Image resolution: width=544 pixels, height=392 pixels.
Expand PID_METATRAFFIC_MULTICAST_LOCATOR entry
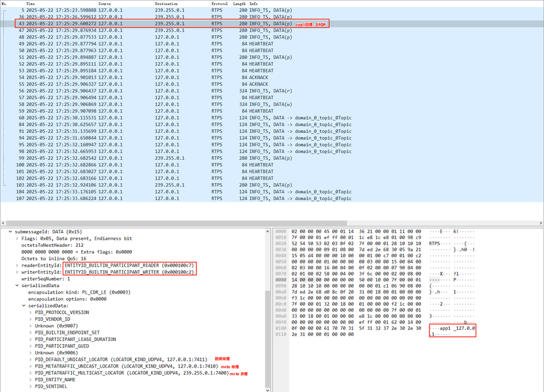click(x=30, y=373)
